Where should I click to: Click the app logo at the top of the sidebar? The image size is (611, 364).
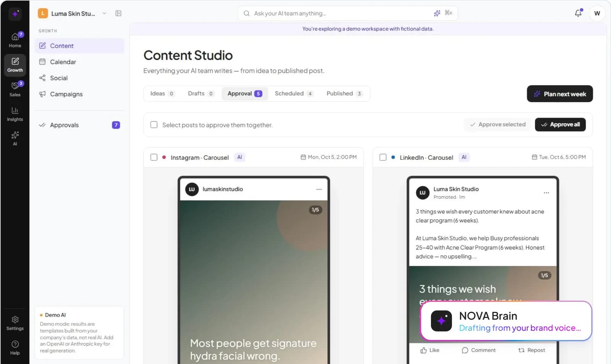tap(15, 14)
